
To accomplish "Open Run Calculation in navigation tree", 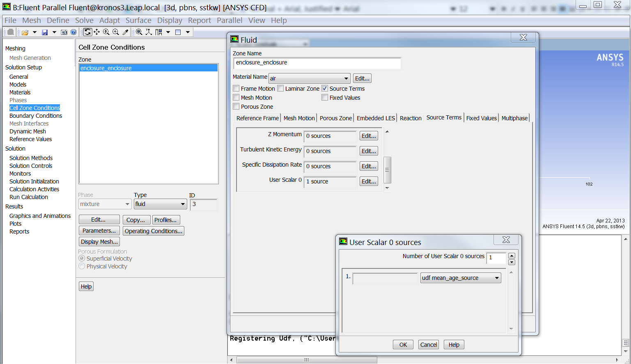I will pyautogui.click(x=29, y=197).
